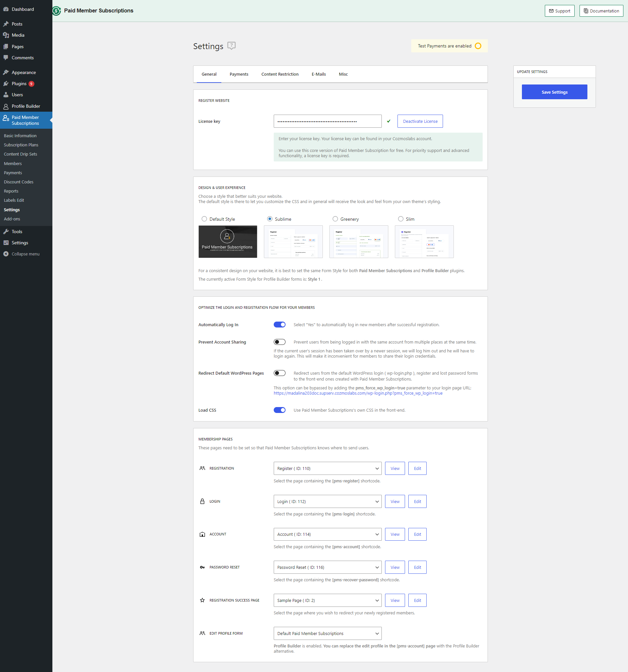Screen dimensions: 628x672
Task: Toggle the Load CSS switch
Action: pyautogui.click(x=280, y=410)
